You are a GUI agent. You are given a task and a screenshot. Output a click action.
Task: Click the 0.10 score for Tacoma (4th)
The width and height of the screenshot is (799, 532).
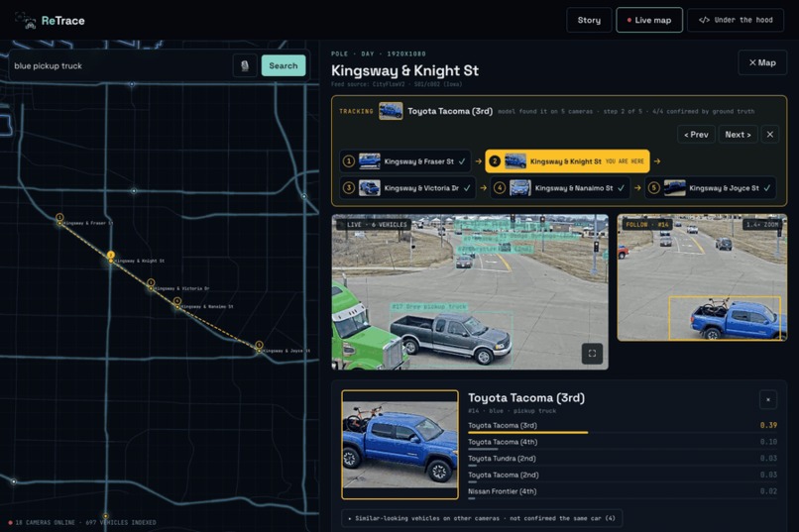pyautogui.click(x=768, y=442)
